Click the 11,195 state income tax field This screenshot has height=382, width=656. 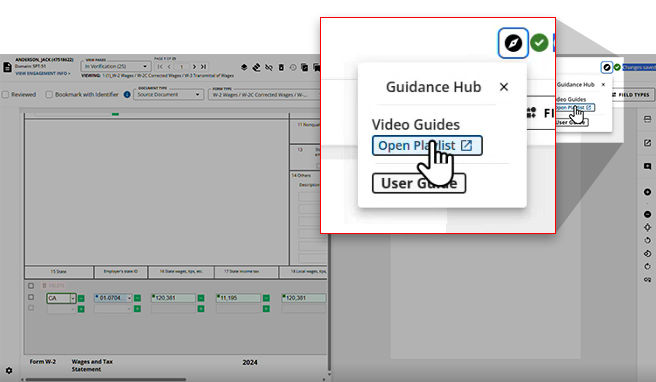(238, 298)
